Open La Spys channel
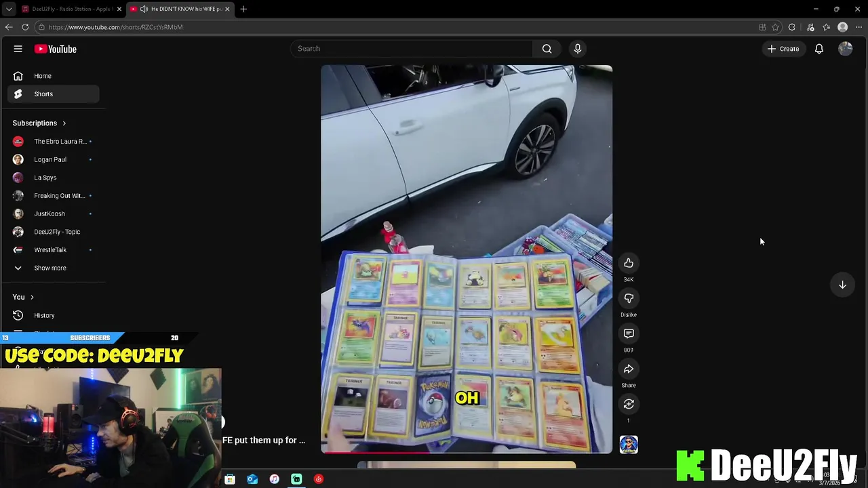The image size is (868, 488). (54, 178)
